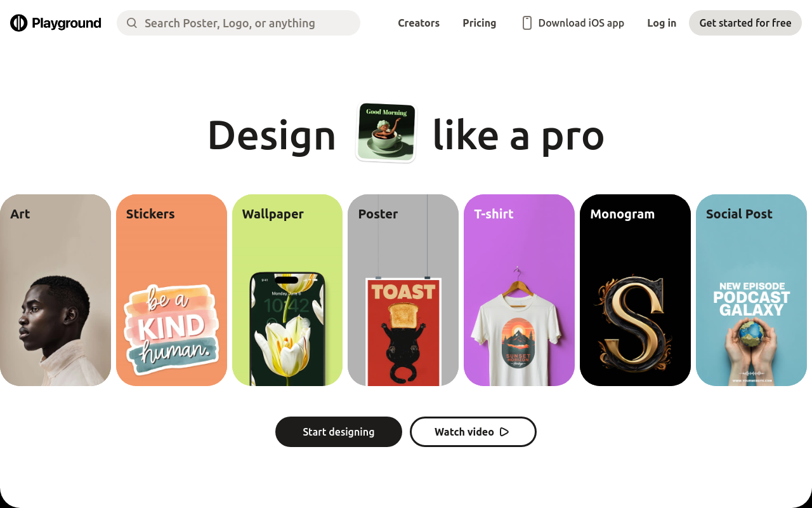This screenshot has height=508, width=812.
Task: Select the Social Post category card
Action: [751, 290]
